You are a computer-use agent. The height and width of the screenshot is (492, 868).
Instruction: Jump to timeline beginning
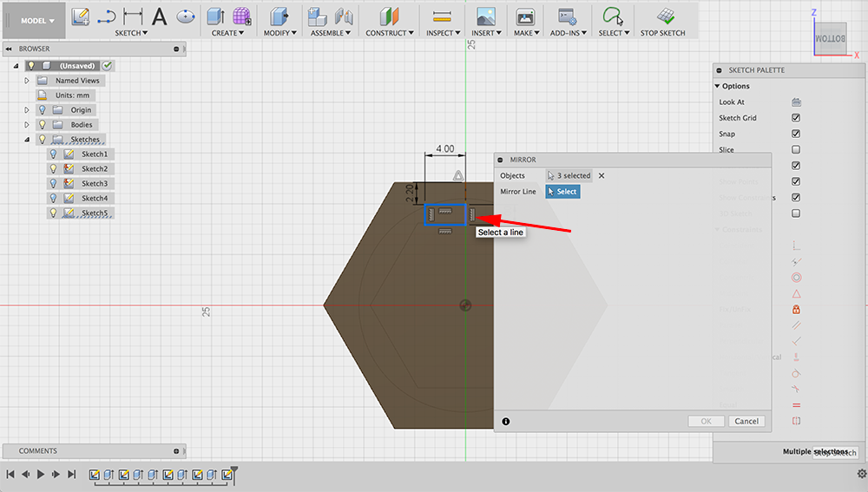[x=10, y=474]
